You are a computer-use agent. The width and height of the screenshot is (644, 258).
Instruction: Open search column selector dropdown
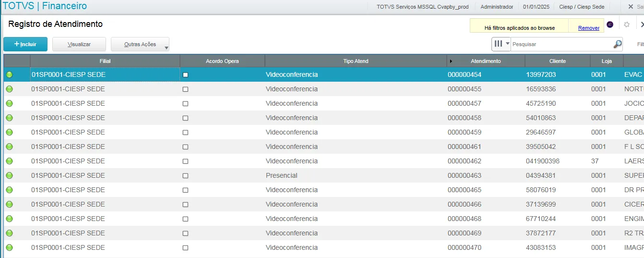(x=501, y=44)
